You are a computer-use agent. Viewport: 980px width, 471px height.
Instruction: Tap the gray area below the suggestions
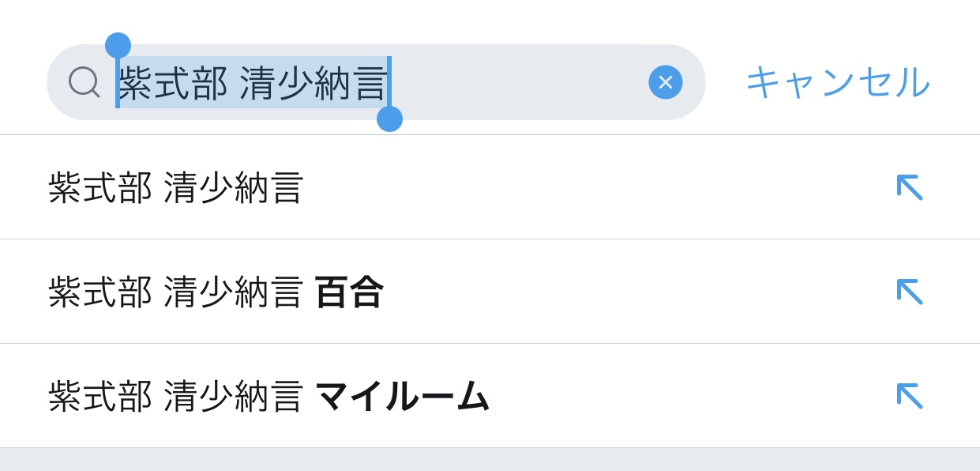(x=490, y=460)
